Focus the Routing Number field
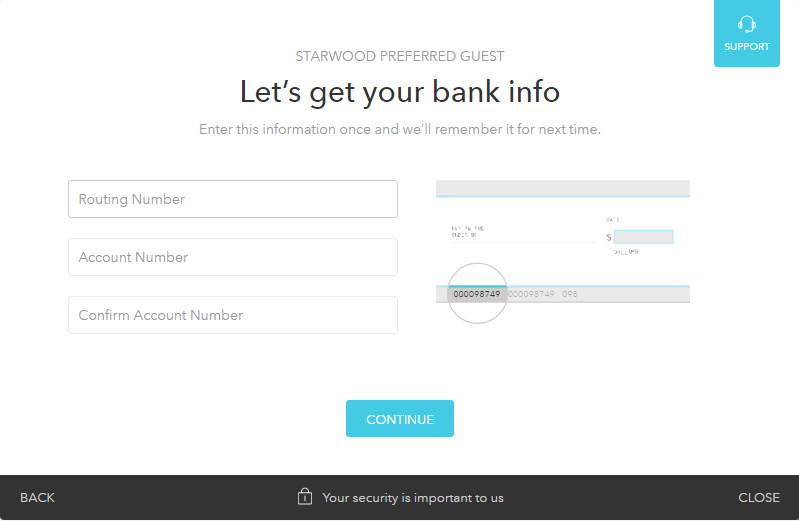 [x=233, y=199]
